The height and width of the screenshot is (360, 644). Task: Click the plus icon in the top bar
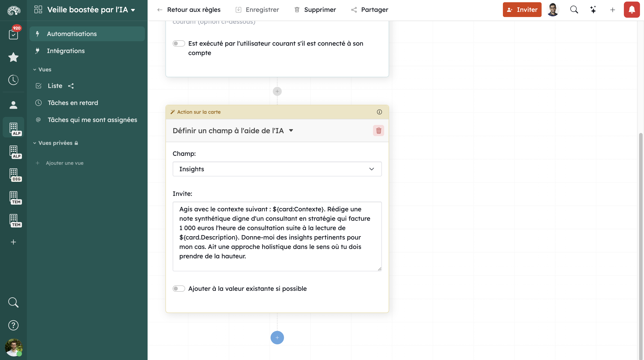(612, 10)
